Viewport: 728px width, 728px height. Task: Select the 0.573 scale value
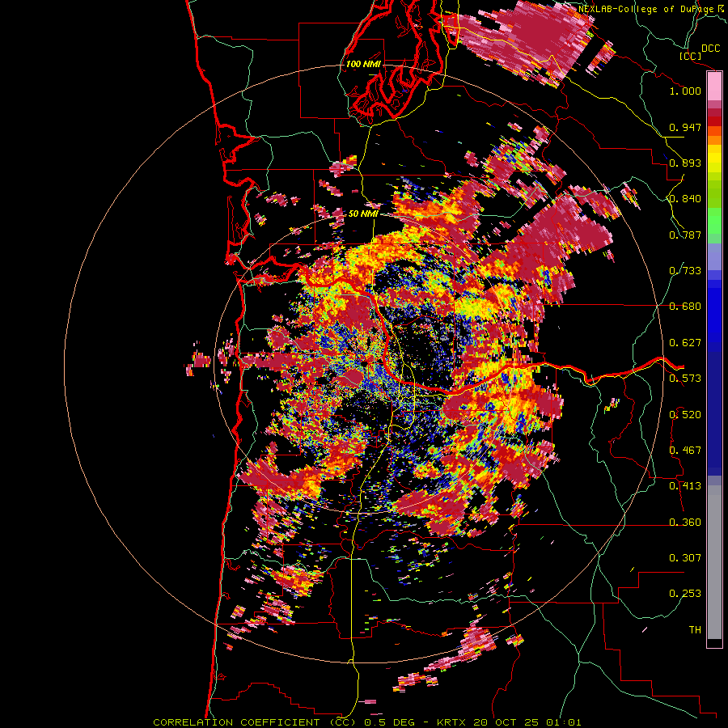(685, 379)
